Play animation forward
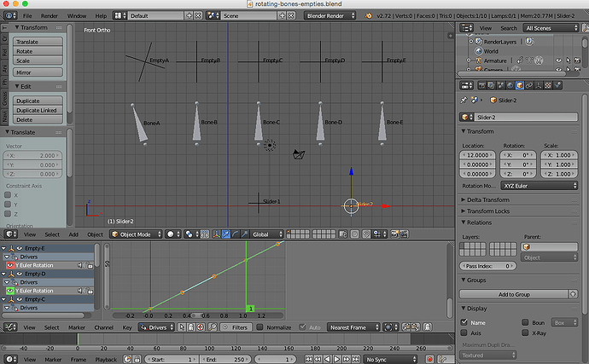Viewport: 589px width, 364px height. tap(336, 359)
